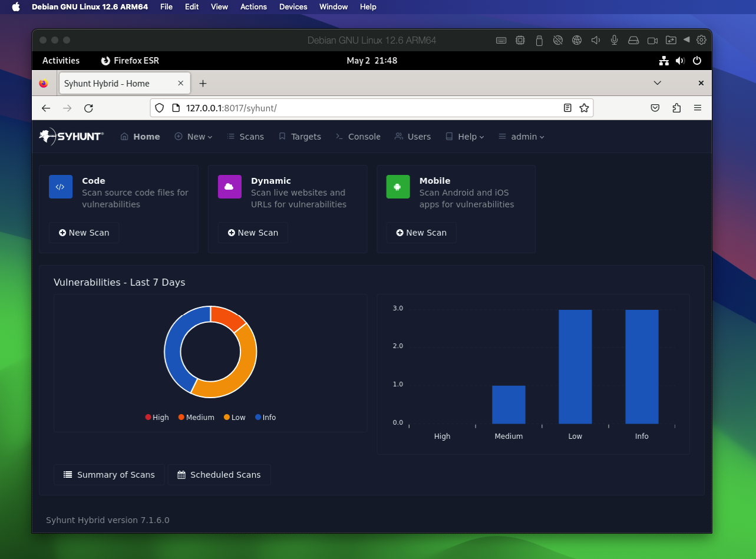Click the address bar with 127.0.0.1:8017/syhunt/
The image size is (756, 559).
[371, 108]
